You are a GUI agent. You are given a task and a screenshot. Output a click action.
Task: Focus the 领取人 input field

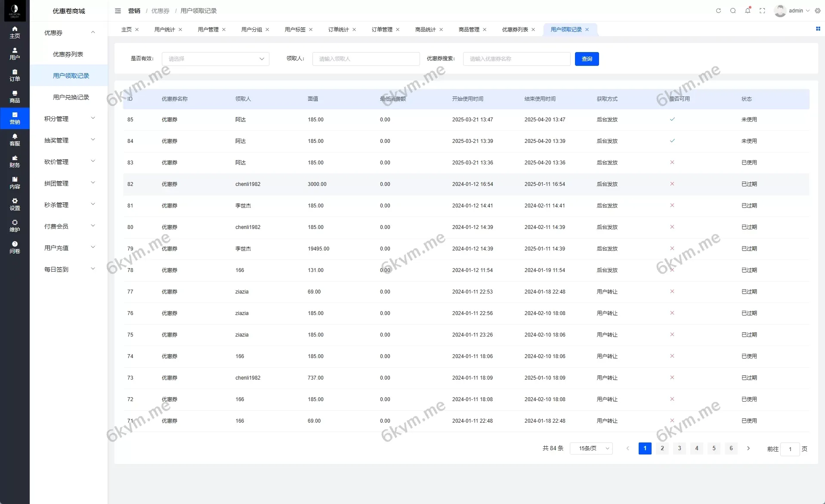(366, 59)
